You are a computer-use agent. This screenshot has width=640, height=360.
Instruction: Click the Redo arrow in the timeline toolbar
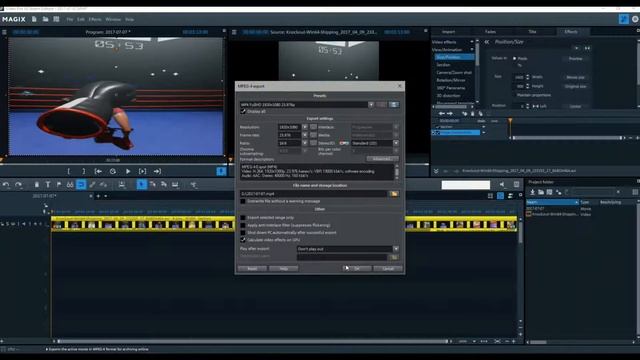[x=18, y=185]
